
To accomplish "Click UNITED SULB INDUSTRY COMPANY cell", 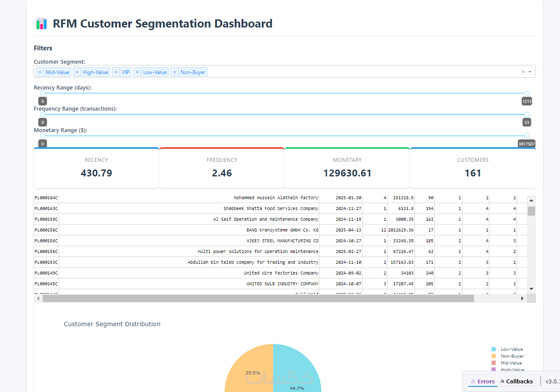I will pos(189,284).
